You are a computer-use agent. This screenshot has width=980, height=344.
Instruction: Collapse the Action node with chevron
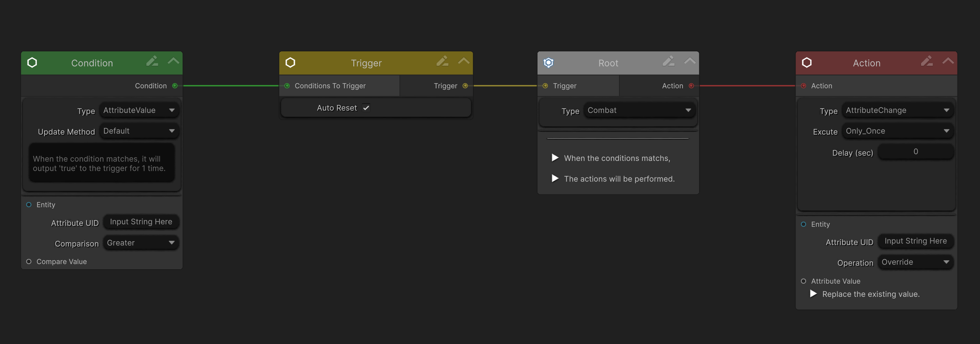[948, 61]
